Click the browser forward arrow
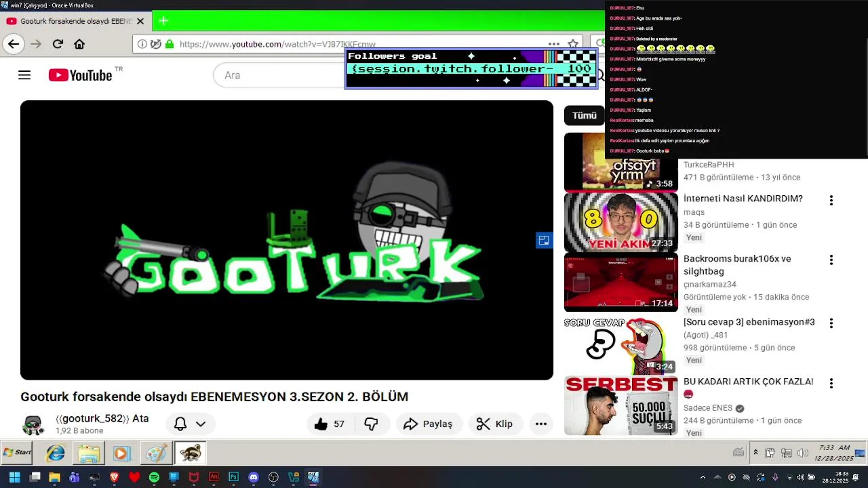 (x=36, y=44)
